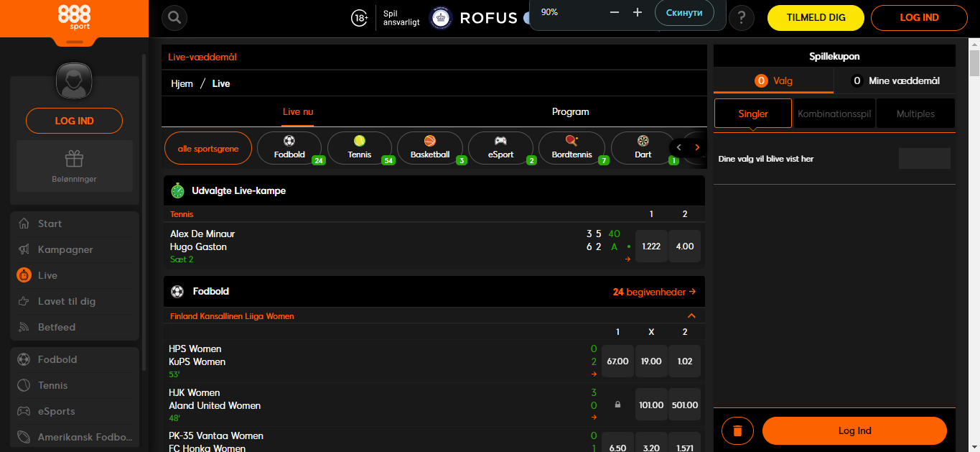This screenshot has width=980, height=452.
Task: Click the yellow TILMELD DIG button
Action: 816,18
